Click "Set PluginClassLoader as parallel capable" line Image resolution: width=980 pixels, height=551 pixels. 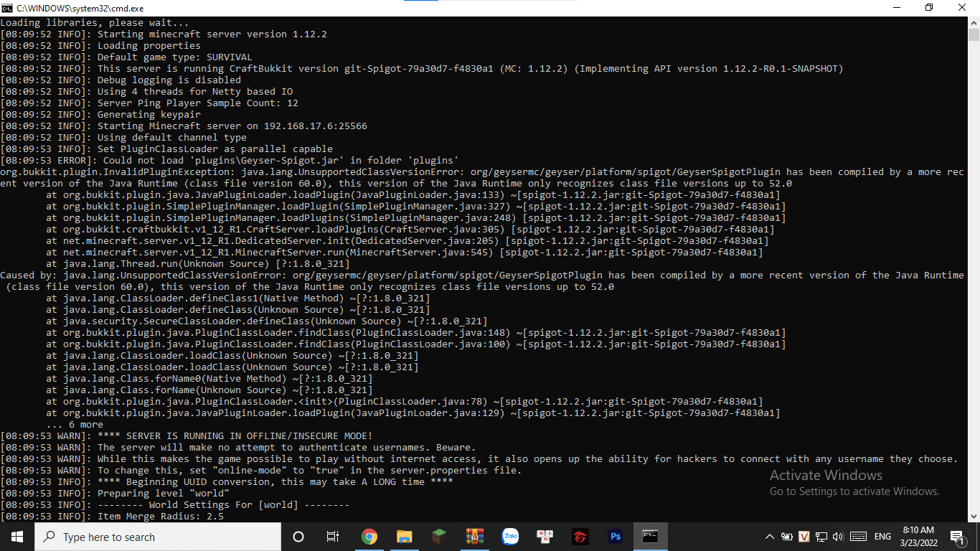point(166,149)
